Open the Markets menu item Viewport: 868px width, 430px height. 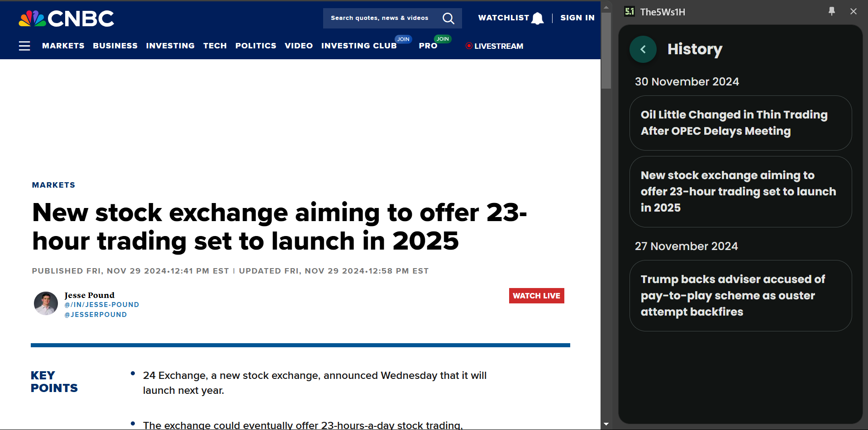pyautogui.click(x=63, y=46)
